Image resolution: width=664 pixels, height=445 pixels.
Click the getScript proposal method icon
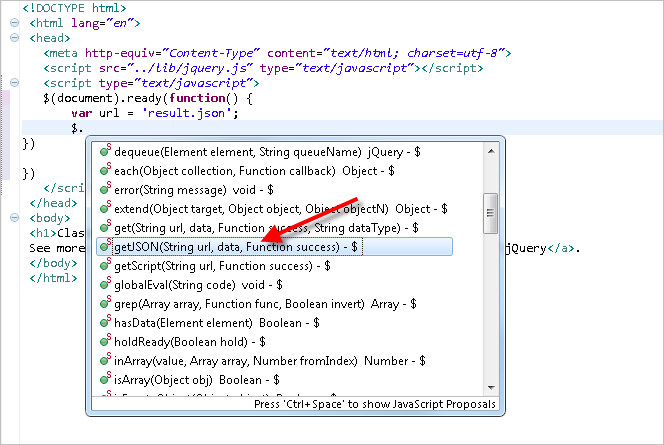click(105, 265)
